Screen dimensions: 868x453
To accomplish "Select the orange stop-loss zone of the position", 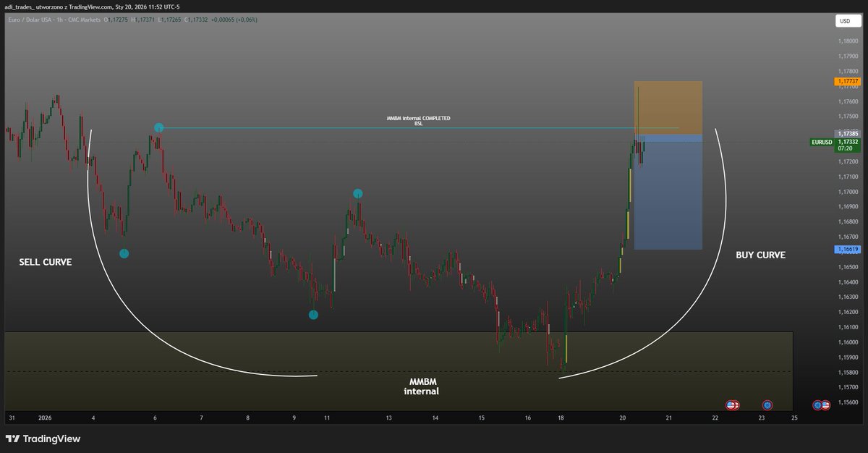I will [669, 108].
